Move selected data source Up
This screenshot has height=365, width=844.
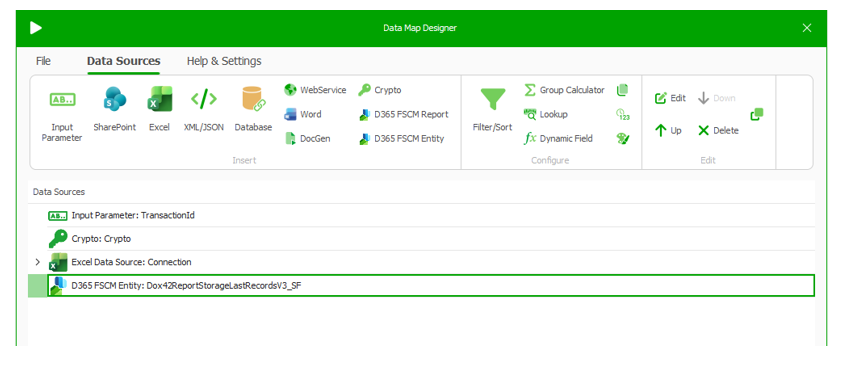point(668,130)
